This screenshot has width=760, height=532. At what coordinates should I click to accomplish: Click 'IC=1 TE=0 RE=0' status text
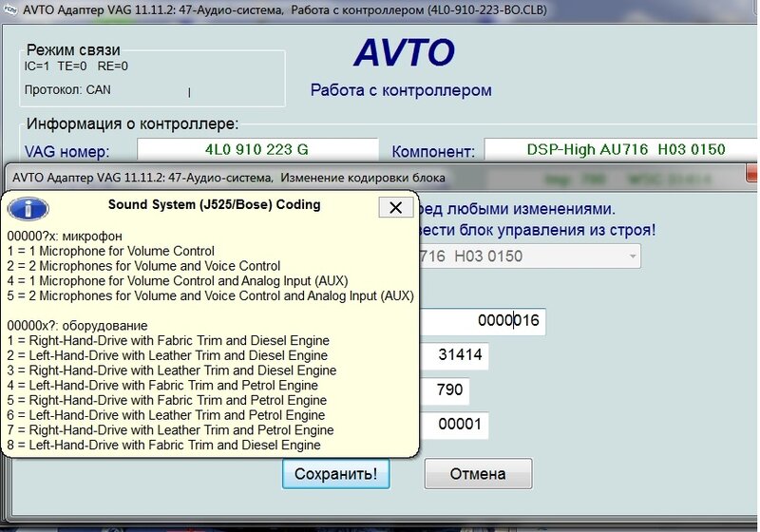[x=76, y=66]
